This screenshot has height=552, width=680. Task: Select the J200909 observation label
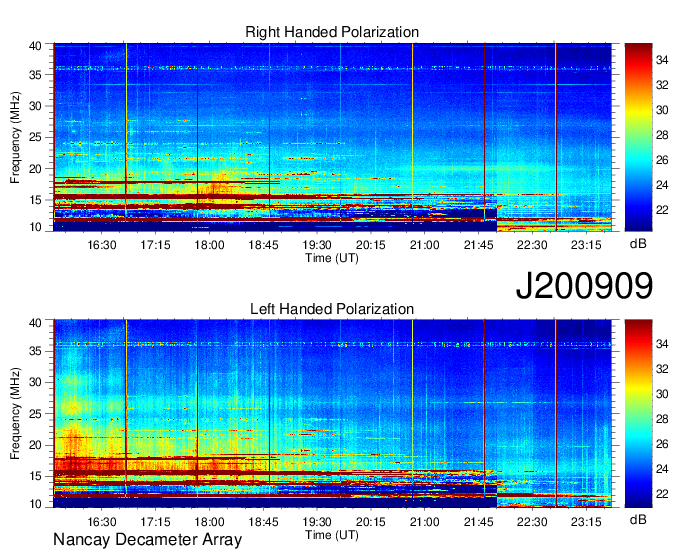click(584, 285)
